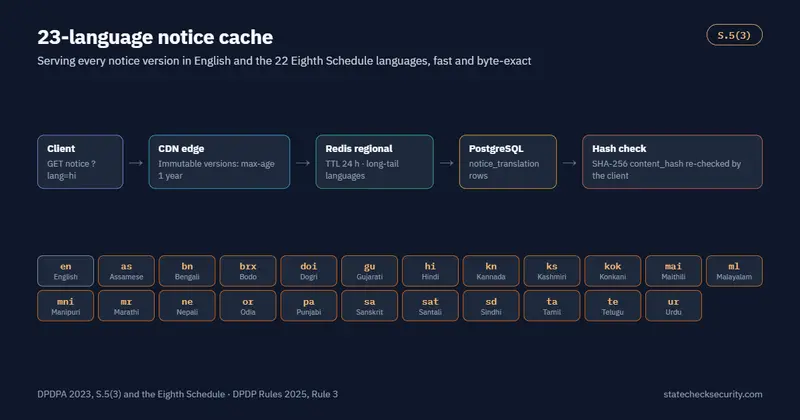Click the sat Santali chip
Screen dimensions: 800x420
point(430,306)
